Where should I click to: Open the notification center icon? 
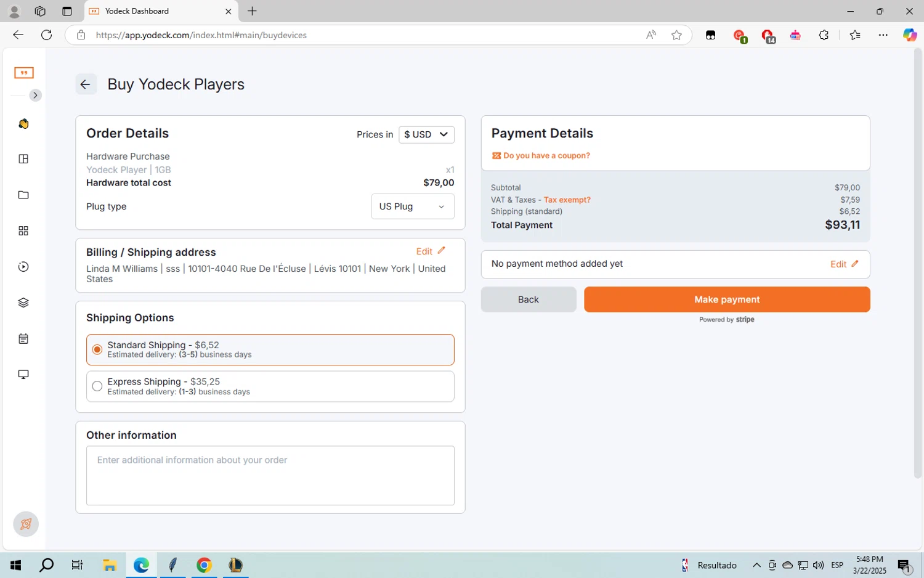coord(904,566)
